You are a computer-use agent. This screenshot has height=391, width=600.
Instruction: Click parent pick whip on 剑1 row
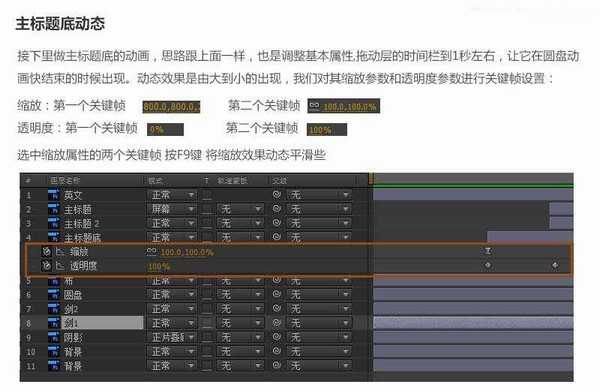click(277, 323)
